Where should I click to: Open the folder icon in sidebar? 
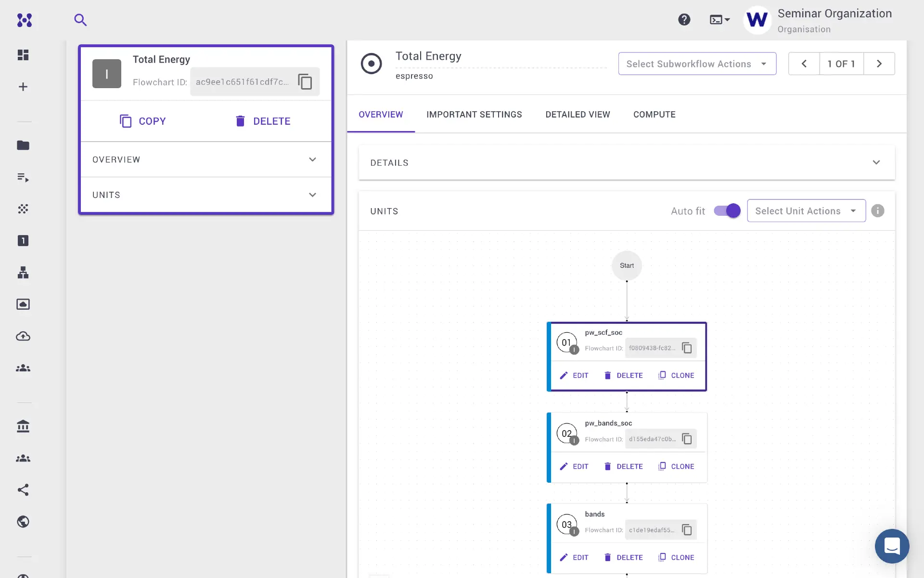coord(23,145)
